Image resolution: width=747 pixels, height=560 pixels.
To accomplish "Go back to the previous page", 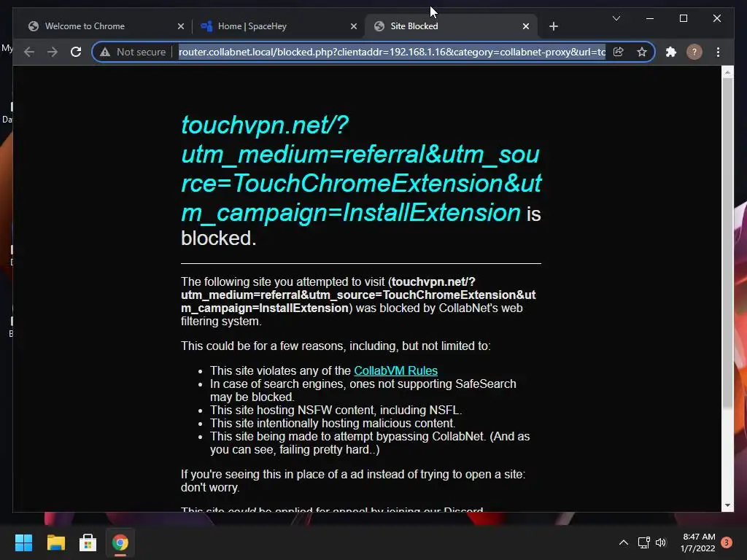I will click(x=29, y=52).
